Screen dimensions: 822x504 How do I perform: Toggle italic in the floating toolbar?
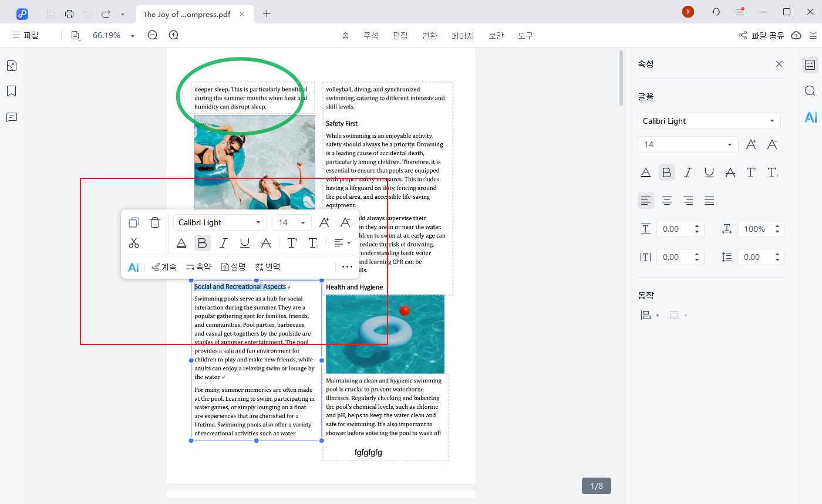tap(223, 243)
